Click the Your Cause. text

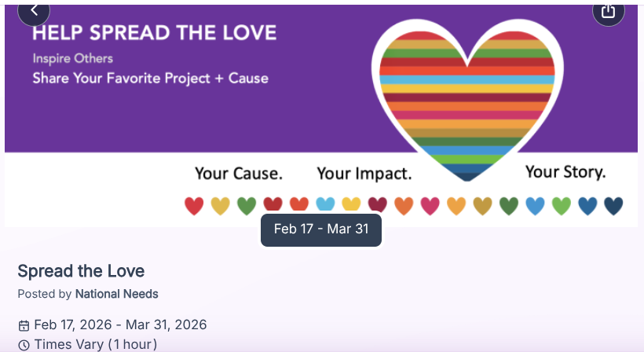pyautogui.click(x=239, y=173)
